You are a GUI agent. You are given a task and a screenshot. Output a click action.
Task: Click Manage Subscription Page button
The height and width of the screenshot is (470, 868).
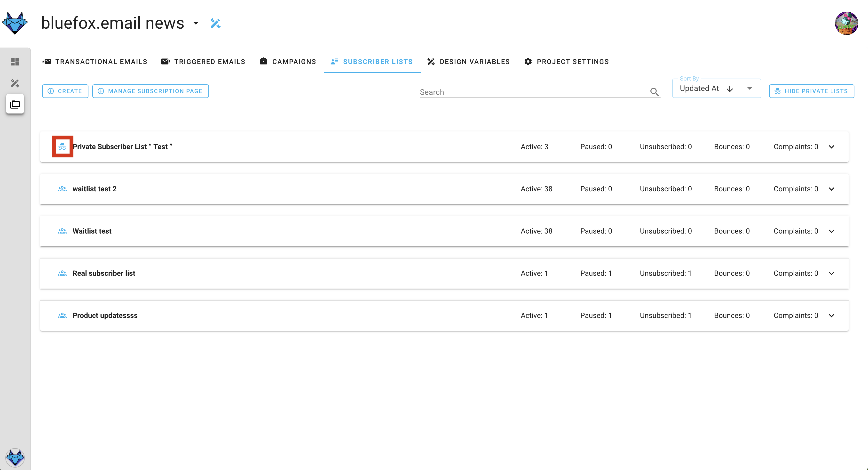pos(150,91)
